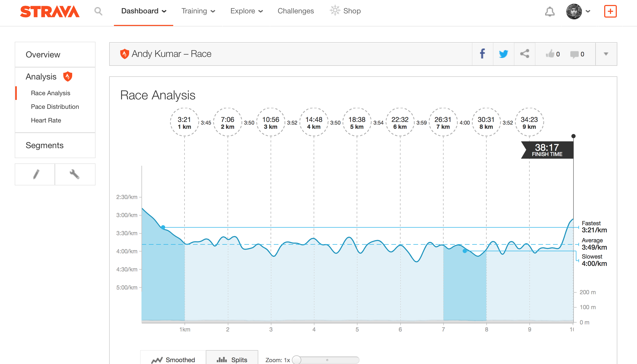The image size is (637, 364).
Task: Select Pace Distribution in sidebar
Action: pyautogui.click(x=55, y=107)
